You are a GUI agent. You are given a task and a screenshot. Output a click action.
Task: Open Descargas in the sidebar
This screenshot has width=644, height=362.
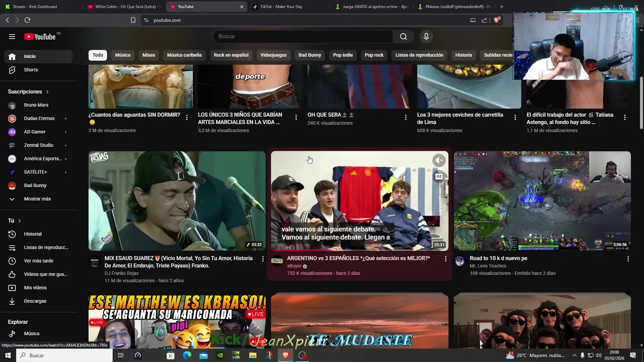(x=38, y=301)
